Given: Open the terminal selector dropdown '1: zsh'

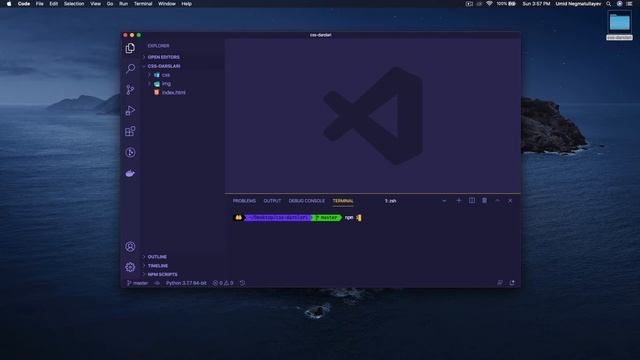Looking at the screenshot, I should click(416, 201).
